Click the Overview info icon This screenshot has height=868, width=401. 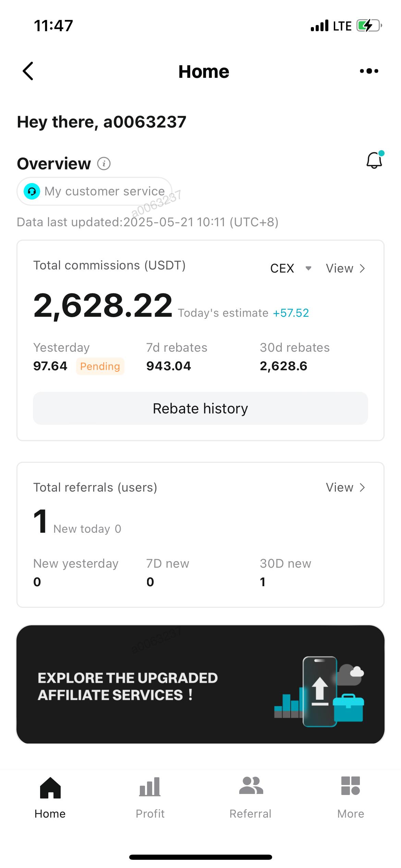[x=104, y=164]
